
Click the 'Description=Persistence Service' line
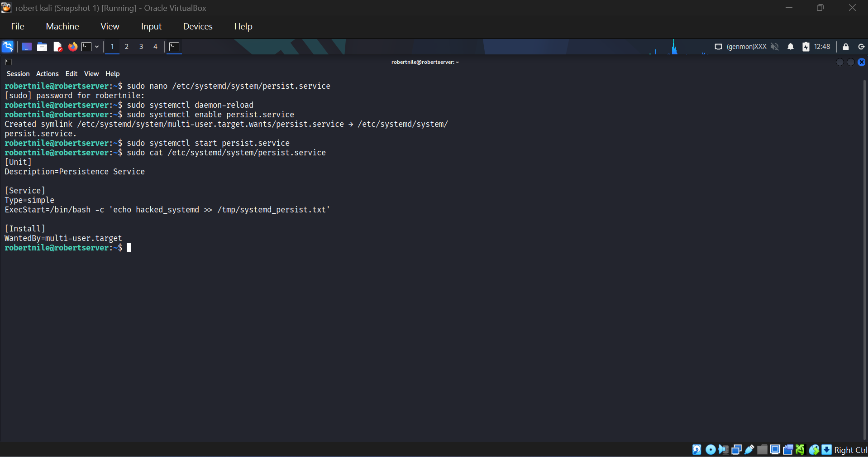[x=75, y=172]
